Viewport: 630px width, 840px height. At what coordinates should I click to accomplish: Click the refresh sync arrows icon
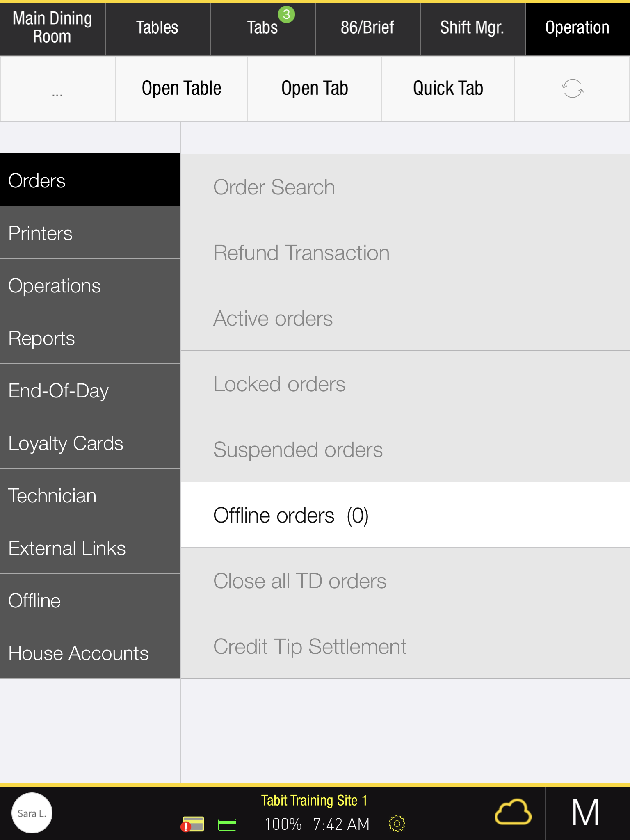pos(572,89)
